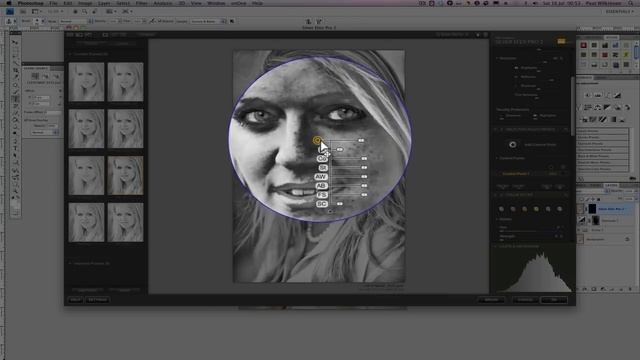
Task: Expand the Control Points section
Action: (497, 158)
